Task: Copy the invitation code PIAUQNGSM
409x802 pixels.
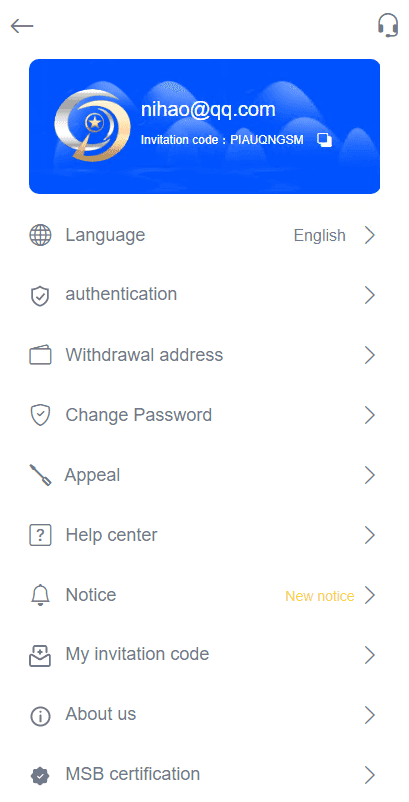Action: [325, 140]
